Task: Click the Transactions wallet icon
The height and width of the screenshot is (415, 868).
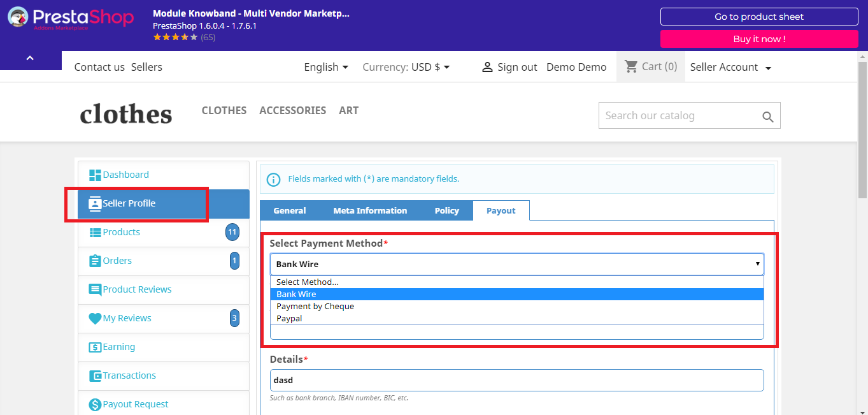Action: (x=95, y=376)
